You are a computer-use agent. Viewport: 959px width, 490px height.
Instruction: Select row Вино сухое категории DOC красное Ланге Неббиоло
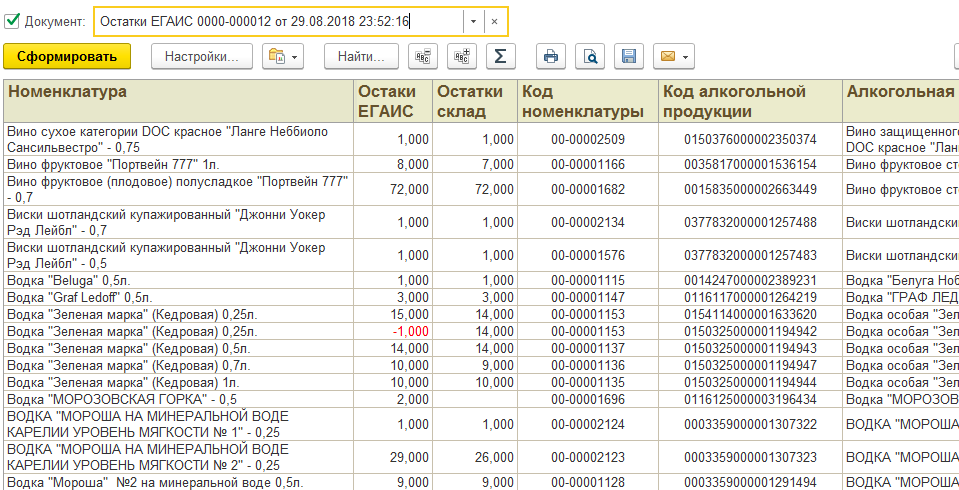point(179,139)
